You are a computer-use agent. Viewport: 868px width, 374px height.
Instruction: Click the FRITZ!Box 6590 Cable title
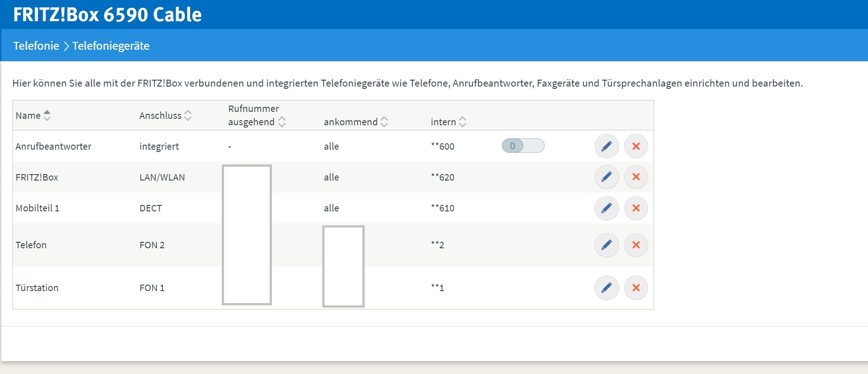[107, 15]
